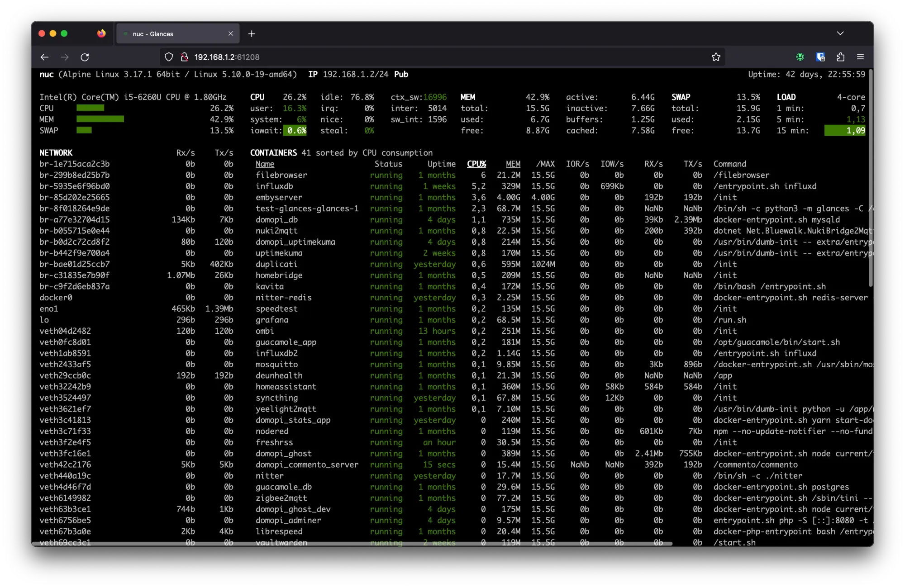The image size is (905, 588).
Task: Open the green extension icon in toolbar
Action: 800,57
